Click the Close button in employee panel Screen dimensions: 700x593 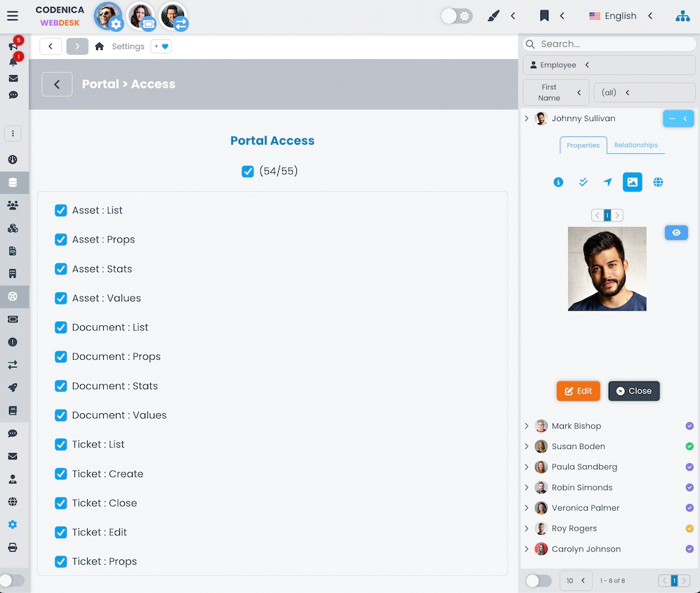click(x=633, y=391)
